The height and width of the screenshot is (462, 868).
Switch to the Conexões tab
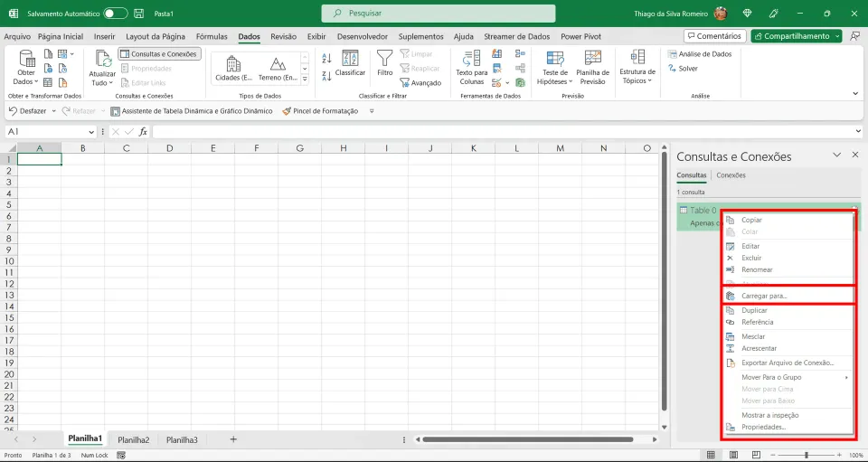point(731,175)
